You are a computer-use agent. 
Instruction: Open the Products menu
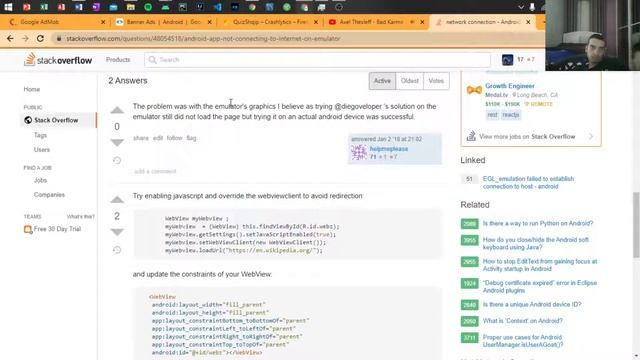[118, 60]
